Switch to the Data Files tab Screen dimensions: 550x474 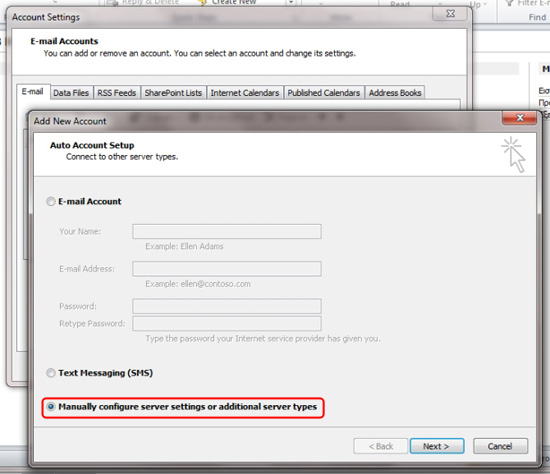pos(71,93)
